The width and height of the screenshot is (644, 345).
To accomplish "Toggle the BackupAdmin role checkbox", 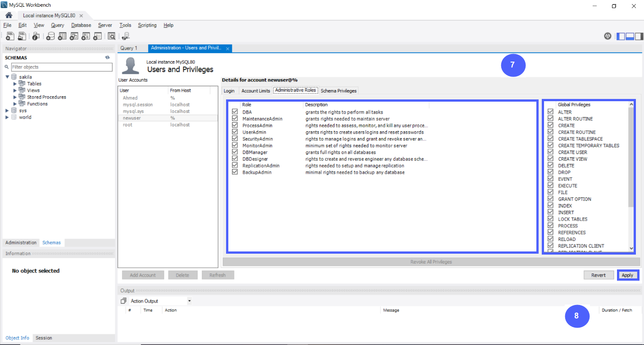I will [x=235, y=172].
